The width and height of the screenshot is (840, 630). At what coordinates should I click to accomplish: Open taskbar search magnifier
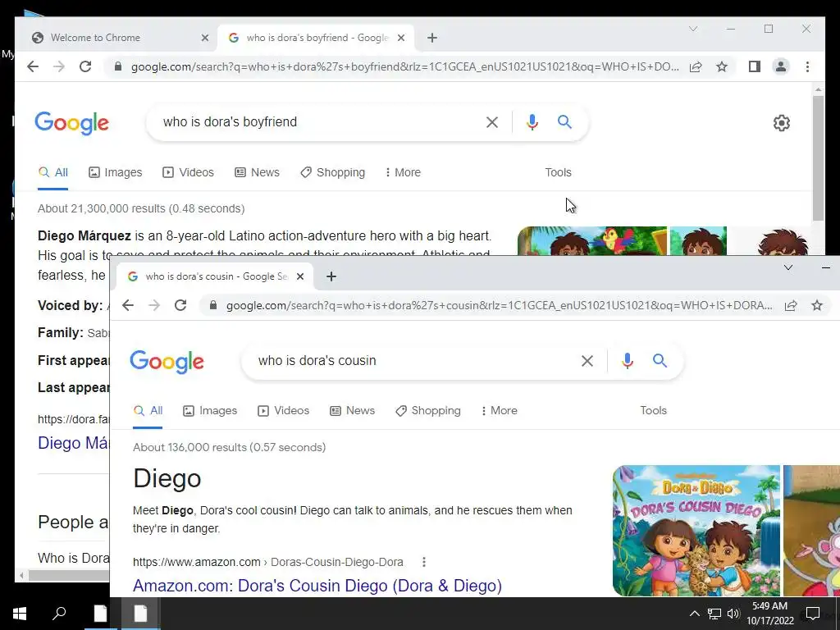coord(59,614)
